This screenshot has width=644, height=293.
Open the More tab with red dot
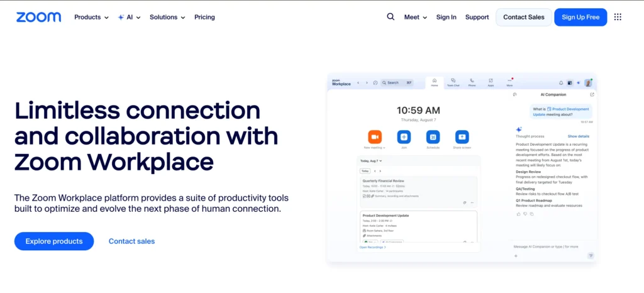coord(509,82)
